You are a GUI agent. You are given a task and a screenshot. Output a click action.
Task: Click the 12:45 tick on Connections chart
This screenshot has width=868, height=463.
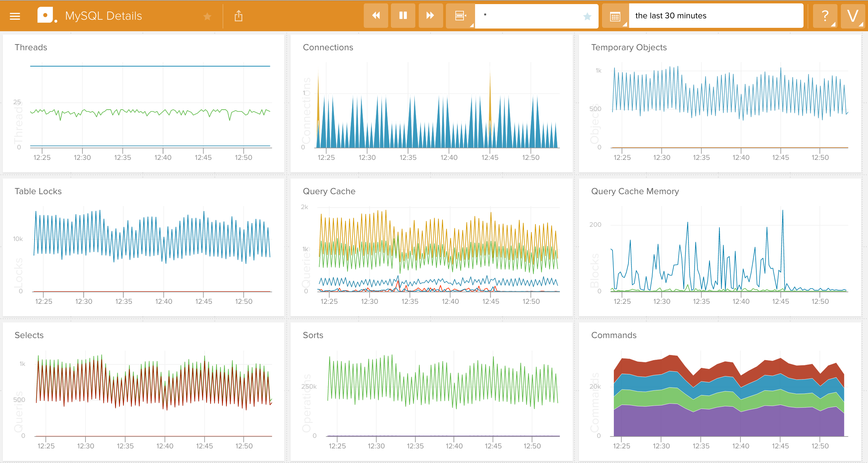[490, 158]
